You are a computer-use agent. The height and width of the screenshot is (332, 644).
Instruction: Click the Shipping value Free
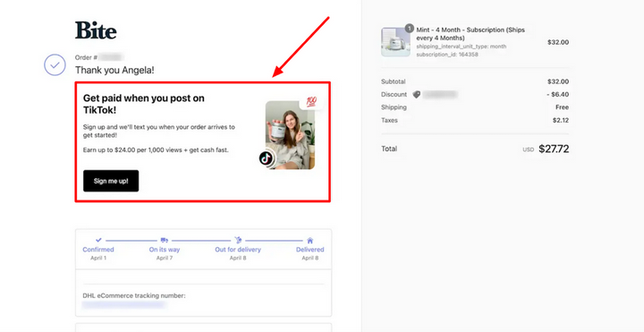point(563,107)
